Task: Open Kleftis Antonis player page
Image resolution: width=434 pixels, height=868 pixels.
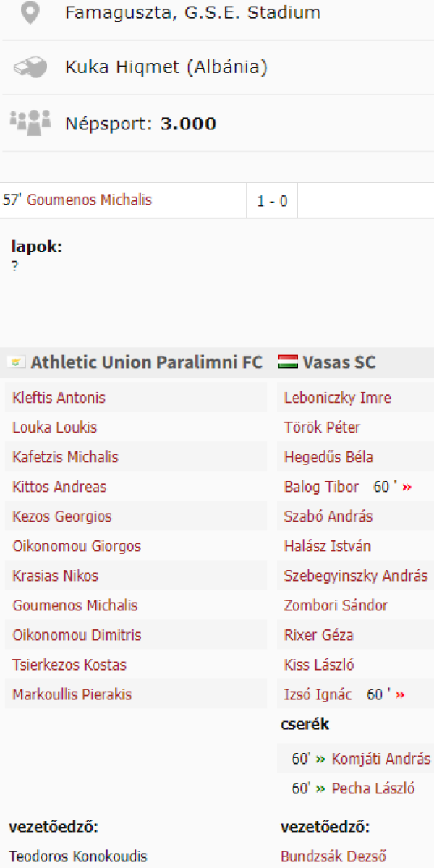Action: click(x=59, y=398)
